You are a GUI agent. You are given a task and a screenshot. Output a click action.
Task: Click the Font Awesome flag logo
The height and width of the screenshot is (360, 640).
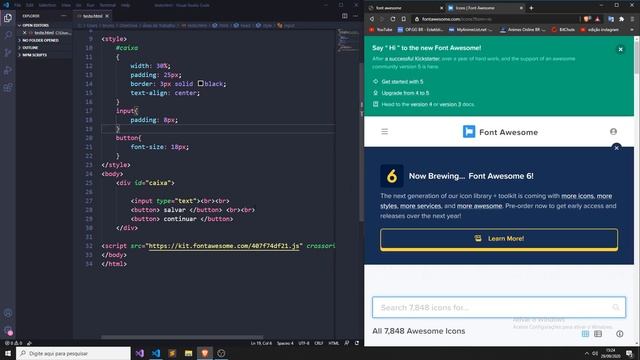[469, 131]
